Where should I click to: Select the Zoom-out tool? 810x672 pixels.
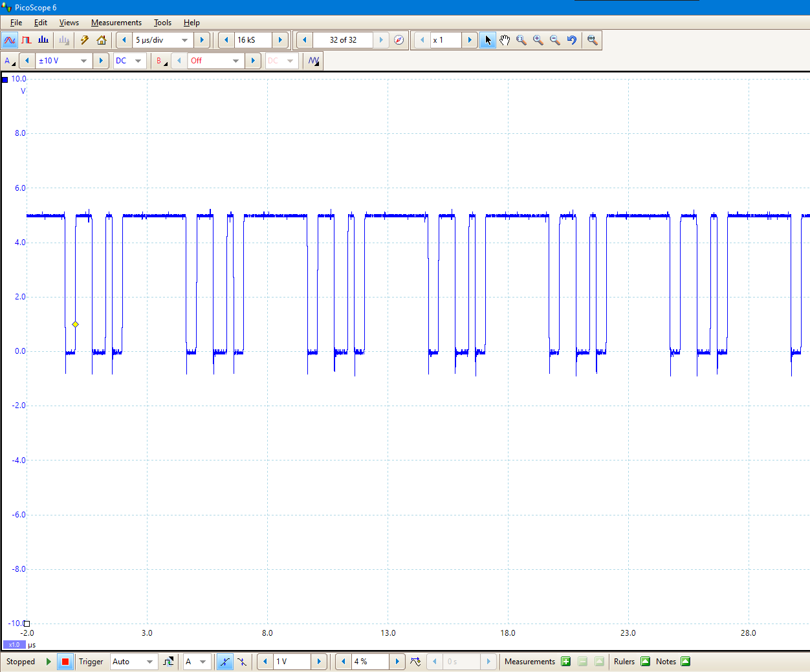pyautogui.click(x=555, y=40)
